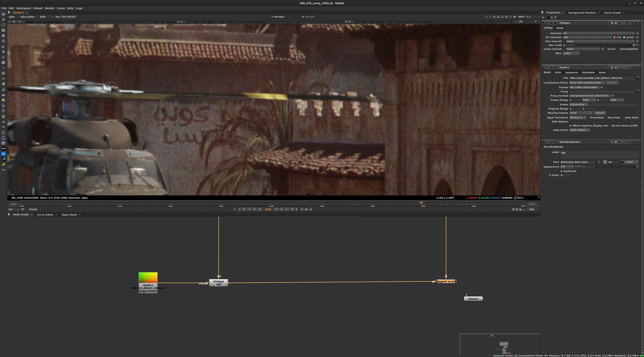Screen dimensions: 644x357
Task: Open the Channel nodes stacked-lines icon
Action: 3,30
